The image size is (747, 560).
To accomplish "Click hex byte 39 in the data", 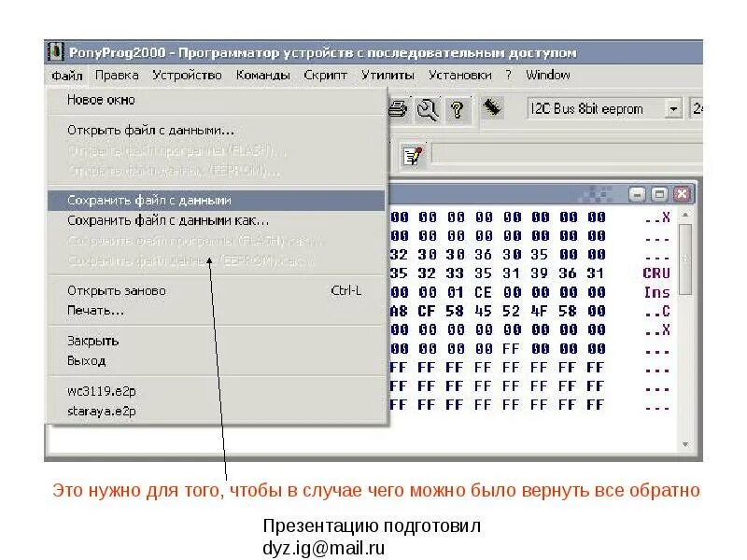I will [540, 273].
